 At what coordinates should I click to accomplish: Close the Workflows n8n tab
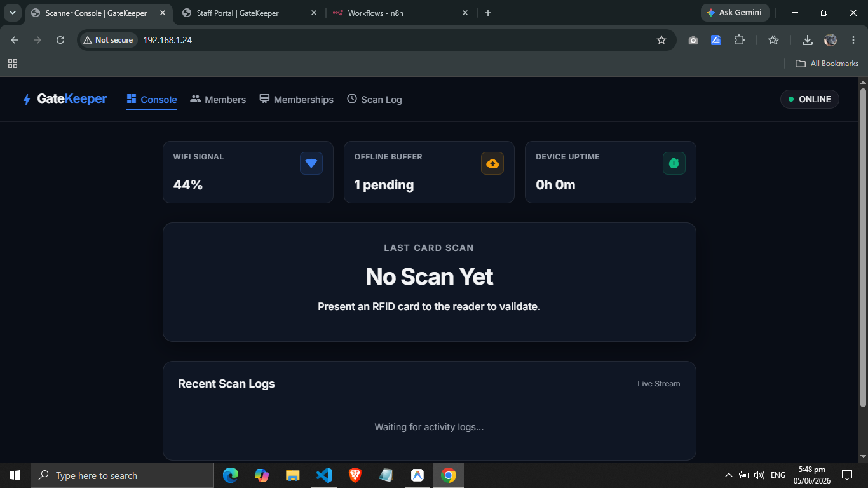[465, 13]
